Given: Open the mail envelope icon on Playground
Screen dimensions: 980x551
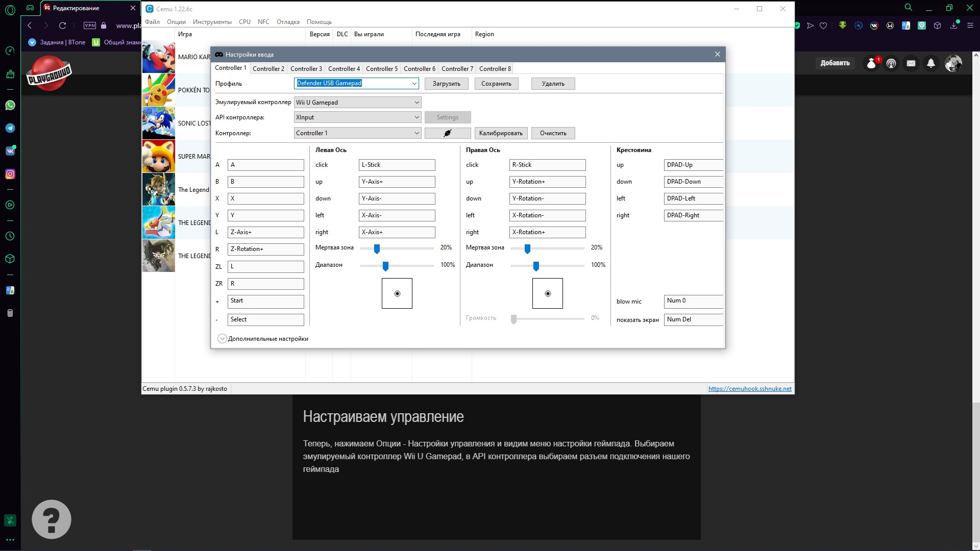Looking at the screenshot, I should pyautogui.click(x=911, y=63).
